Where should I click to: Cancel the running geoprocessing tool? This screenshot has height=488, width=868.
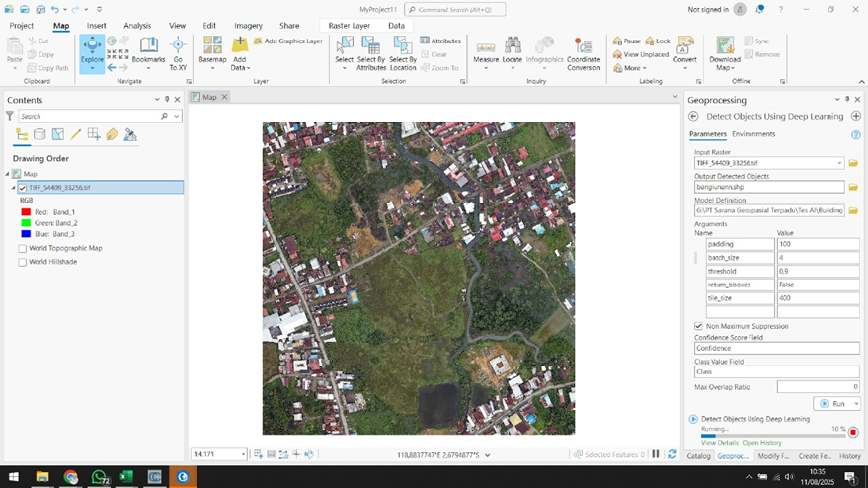point(853,432)
